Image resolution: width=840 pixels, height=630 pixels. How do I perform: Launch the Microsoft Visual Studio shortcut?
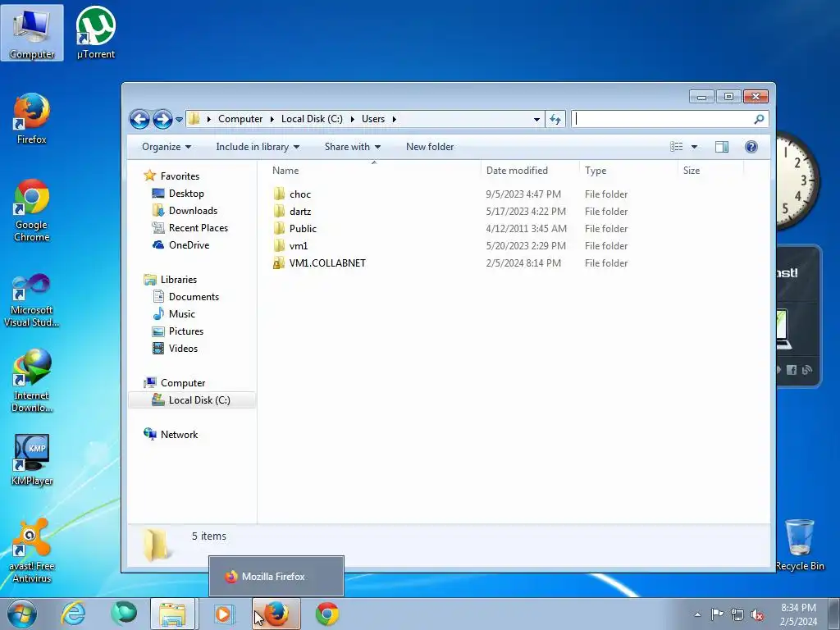(32, 300)
